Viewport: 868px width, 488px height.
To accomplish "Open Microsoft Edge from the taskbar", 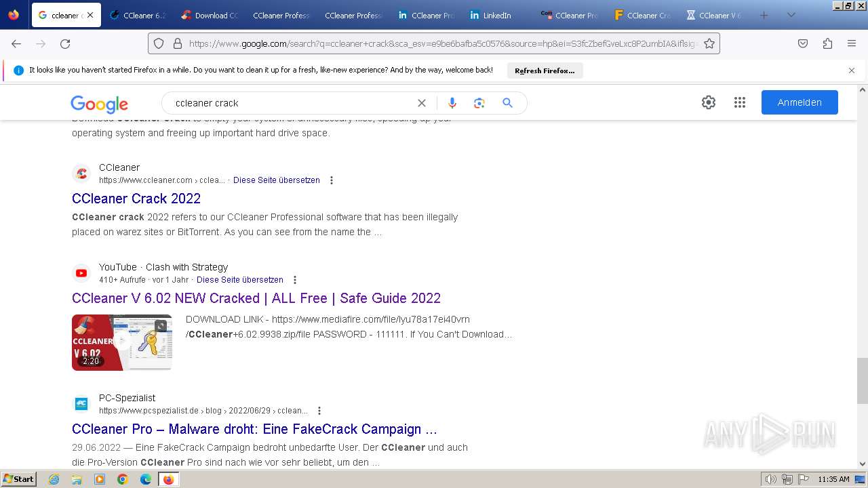I will tap(146, 479).
